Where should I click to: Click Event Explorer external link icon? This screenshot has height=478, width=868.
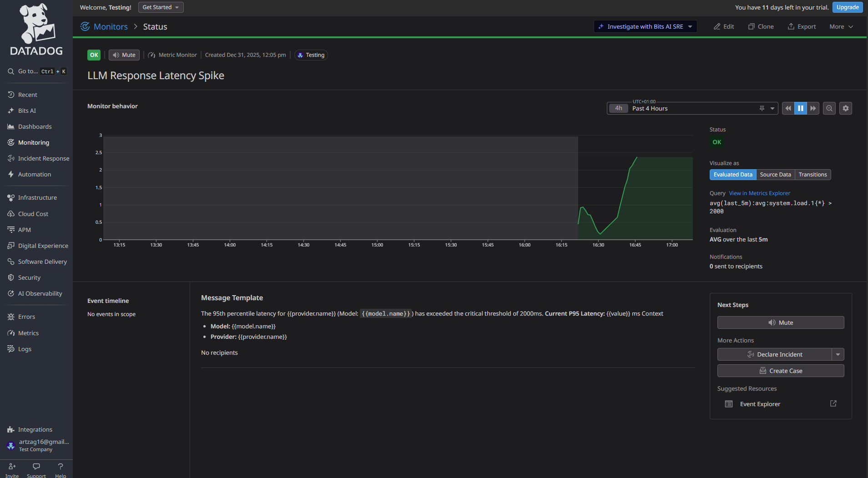(833, 403)
